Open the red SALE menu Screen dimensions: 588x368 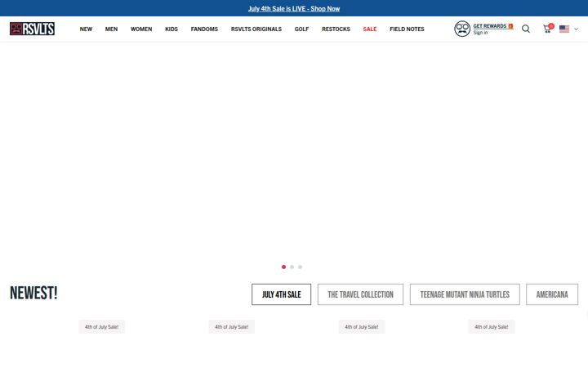coord(370,29)
